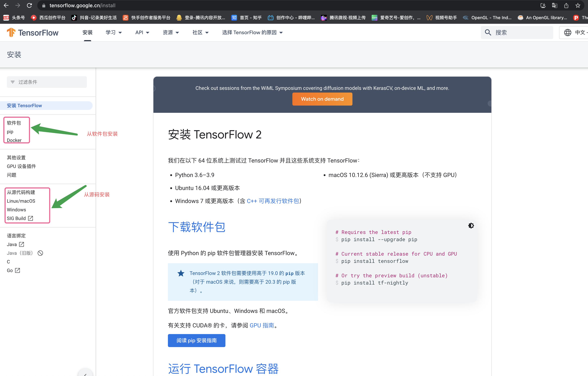Click 'pip install tensorflow' code line
Image resolution: width=588 pixels, height=376 pixels.
[375, 261]
